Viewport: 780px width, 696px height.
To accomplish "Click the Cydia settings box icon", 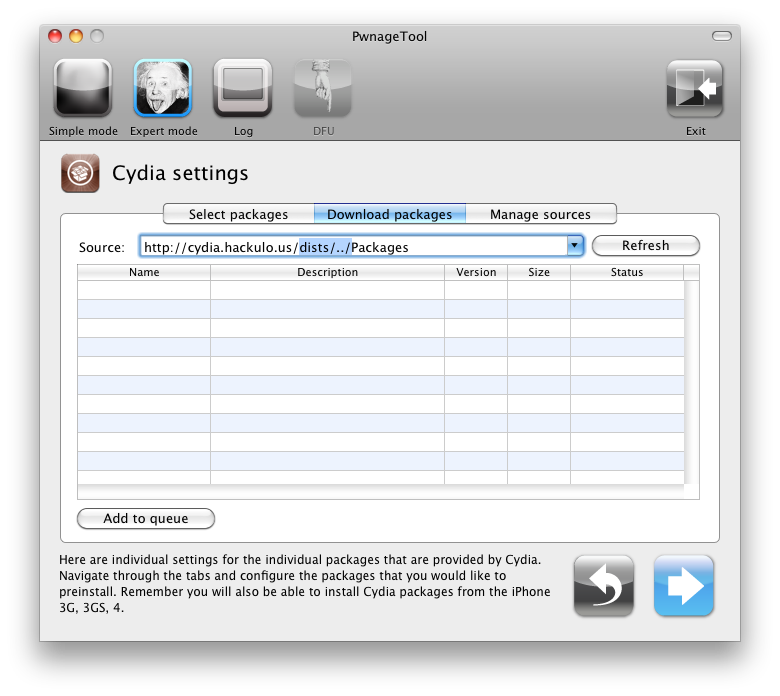I will pos(80,173).
